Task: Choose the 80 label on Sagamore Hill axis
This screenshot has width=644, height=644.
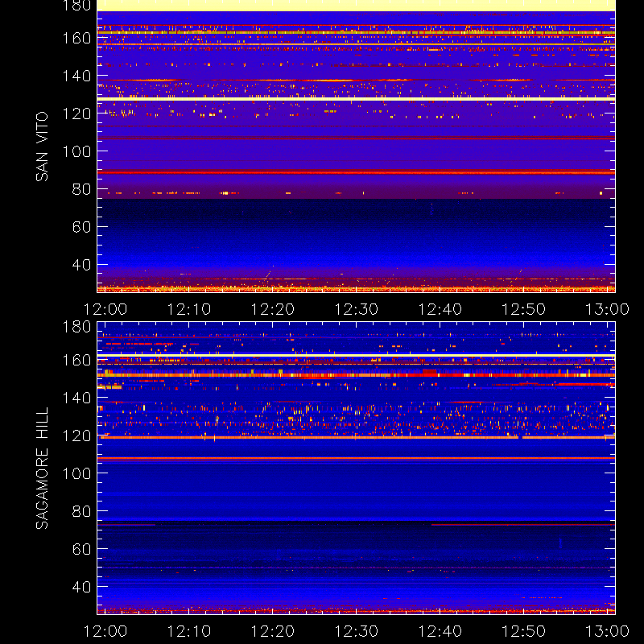Action: [x=81, y=511]
